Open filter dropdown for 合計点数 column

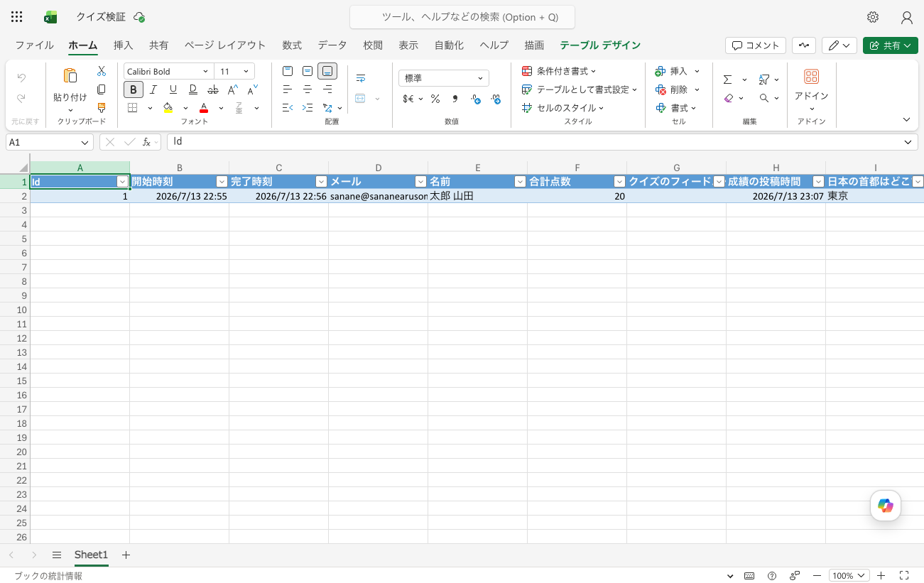coord(619,182)
